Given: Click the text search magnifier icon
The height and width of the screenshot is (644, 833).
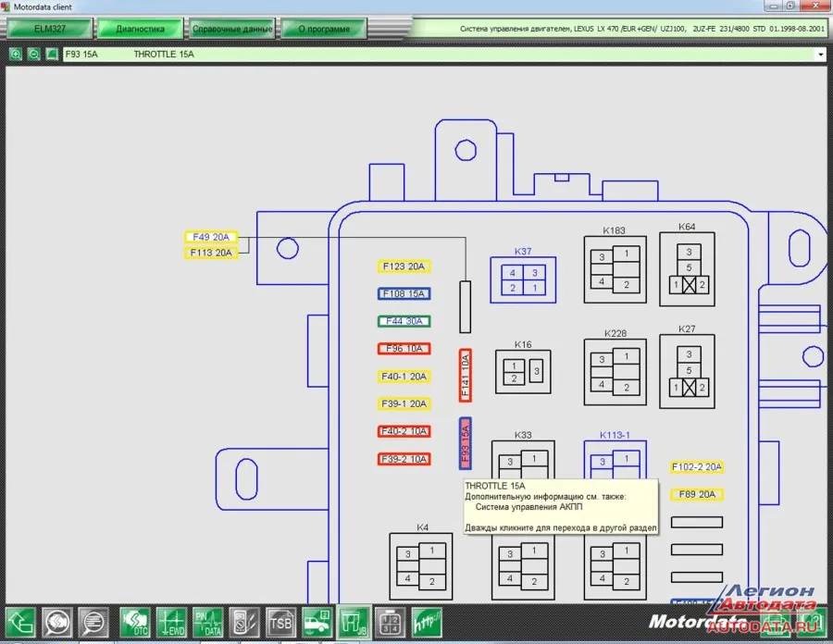Looking at the screenshot, I should click(93, 622).
